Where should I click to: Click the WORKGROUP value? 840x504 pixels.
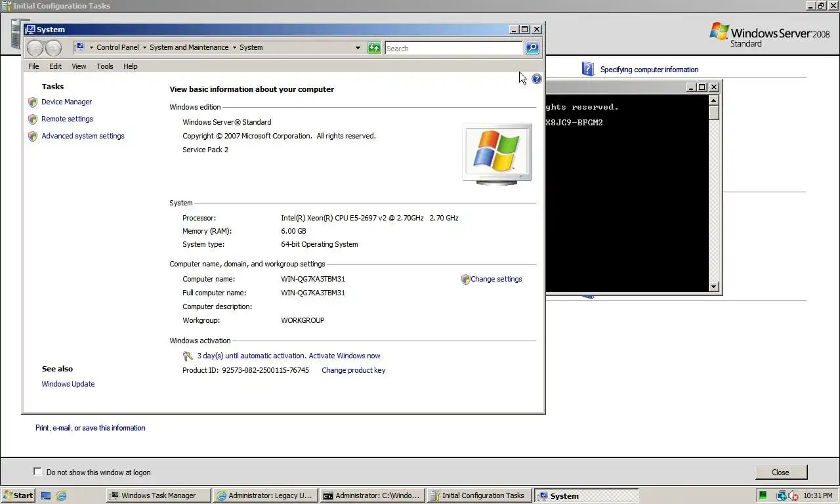click(303, 320)
